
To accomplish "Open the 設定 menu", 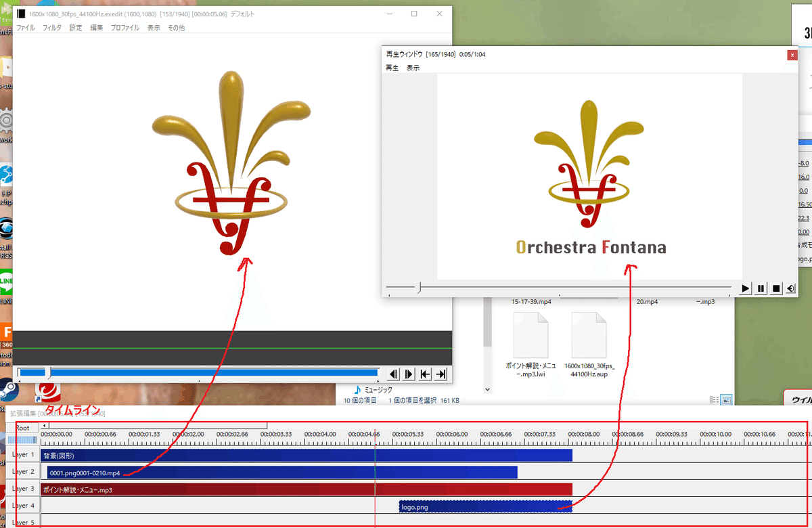I will [x=76, y=28].
